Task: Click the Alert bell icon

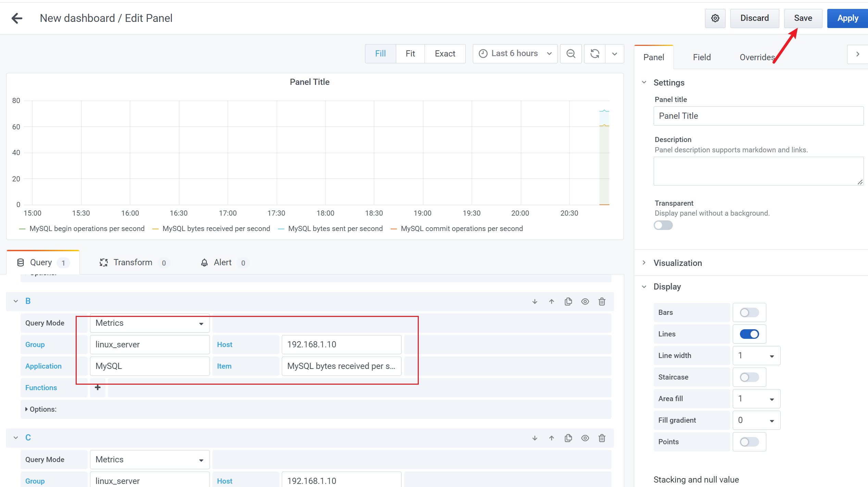Action: [x=204, y=262]
